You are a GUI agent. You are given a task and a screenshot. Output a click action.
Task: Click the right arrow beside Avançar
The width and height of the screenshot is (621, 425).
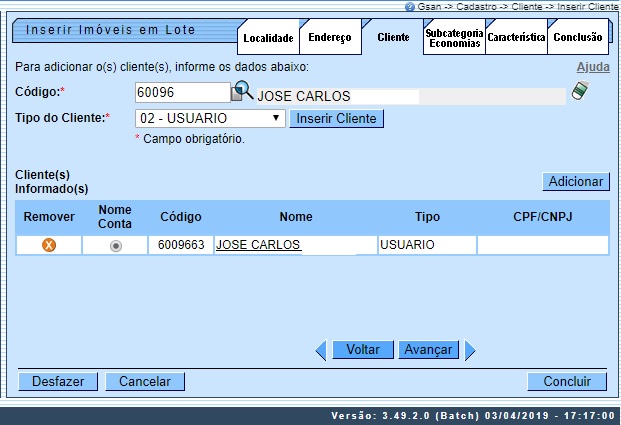coord(470,350)
